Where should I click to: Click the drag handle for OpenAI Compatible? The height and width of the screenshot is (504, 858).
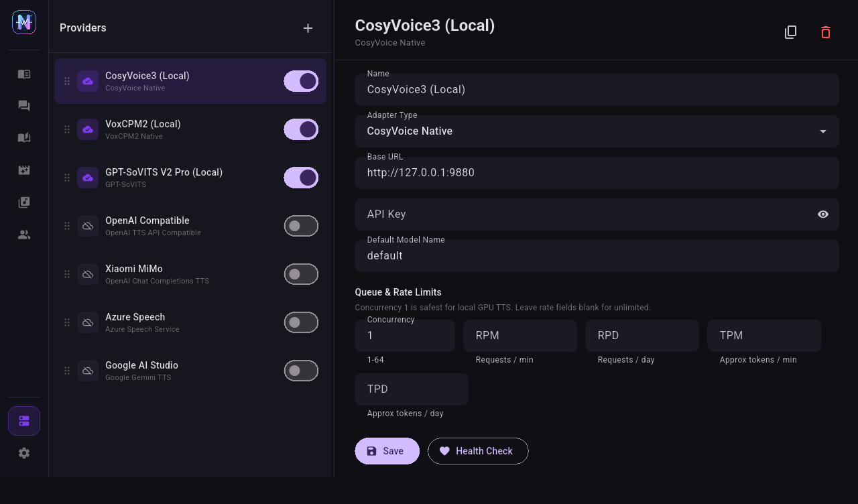click(x=67, y=226)
